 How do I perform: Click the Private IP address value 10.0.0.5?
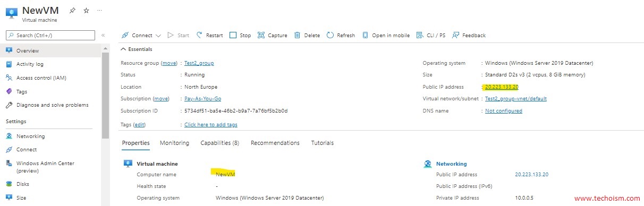(524, 198)
